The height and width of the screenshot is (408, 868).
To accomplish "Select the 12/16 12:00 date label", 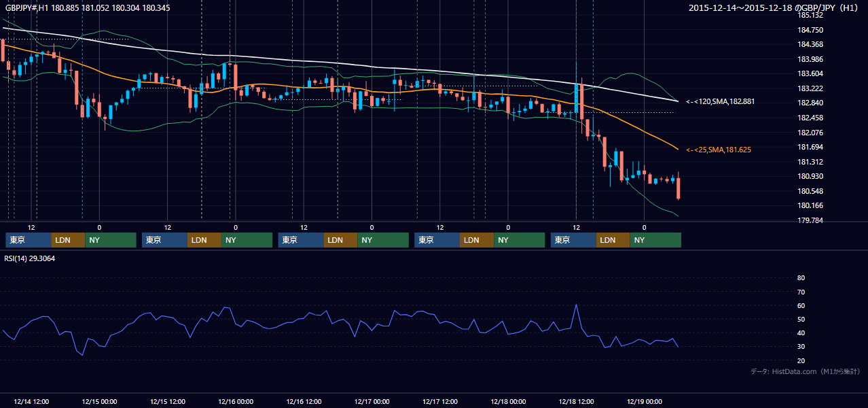I will 304,401.
